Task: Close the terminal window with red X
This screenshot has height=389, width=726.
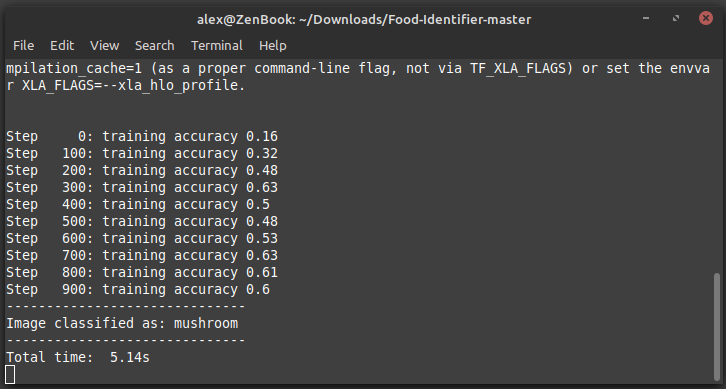Action: tap(706, 18)
